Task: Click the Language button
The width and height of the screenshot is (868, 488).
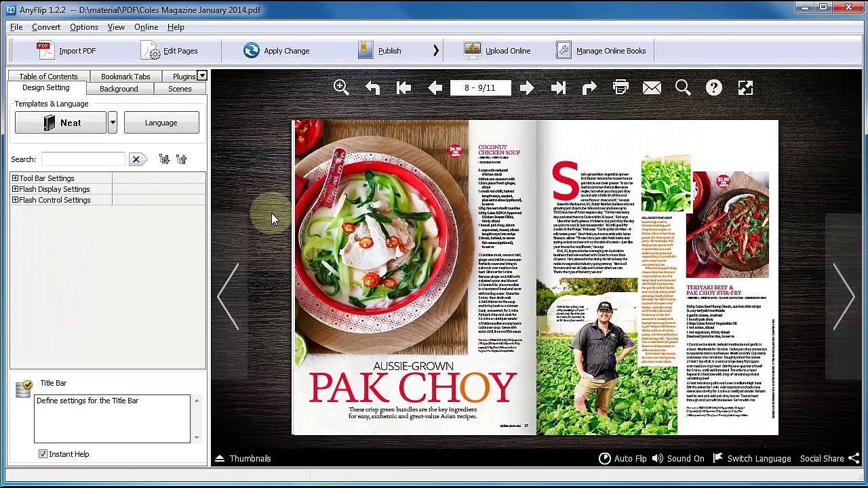Action: (x=161, y=123)
